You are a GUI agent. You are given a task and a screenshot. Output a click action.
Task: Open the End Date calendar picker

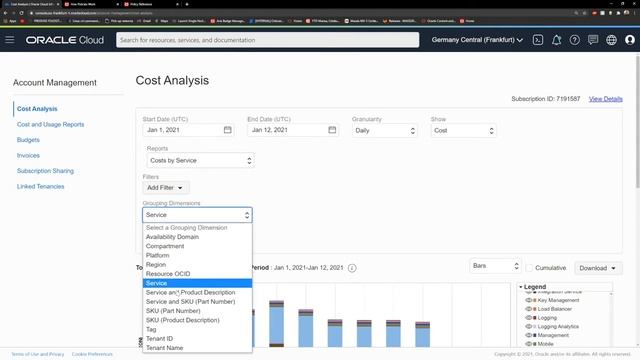(332, 130)
